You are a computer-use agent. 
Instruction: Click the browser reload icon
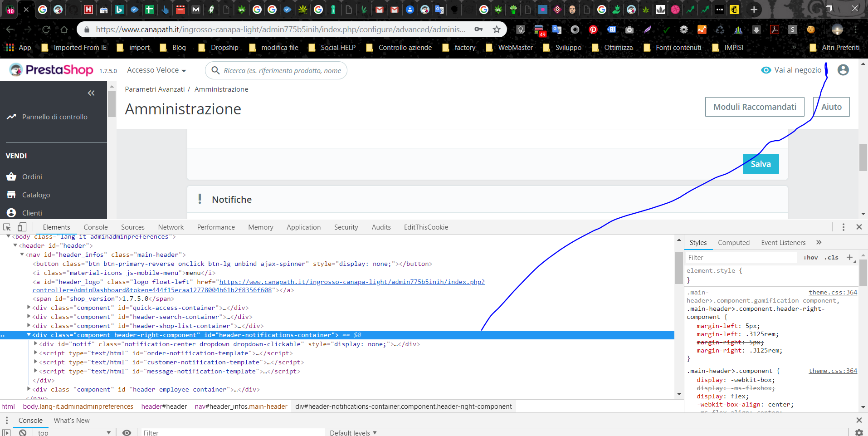point(46,29)
